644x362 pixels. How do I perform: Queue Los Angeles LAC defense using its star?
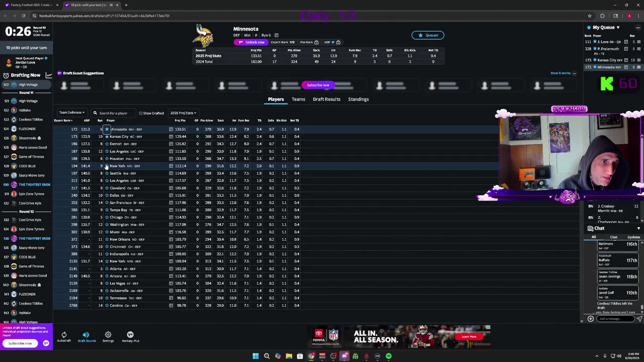coord(107,151)
